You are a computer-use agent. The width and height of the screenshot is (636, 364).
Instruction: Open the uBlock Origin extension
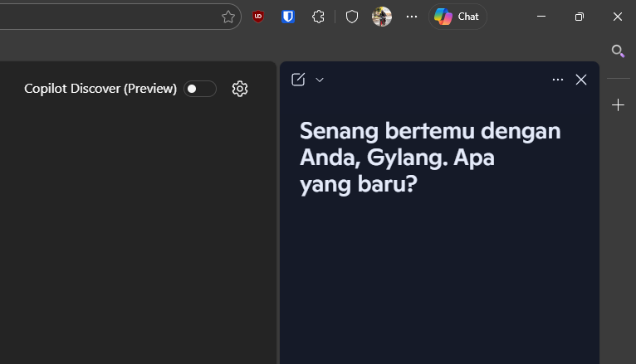pyautogui.click(x=258, y=17)
